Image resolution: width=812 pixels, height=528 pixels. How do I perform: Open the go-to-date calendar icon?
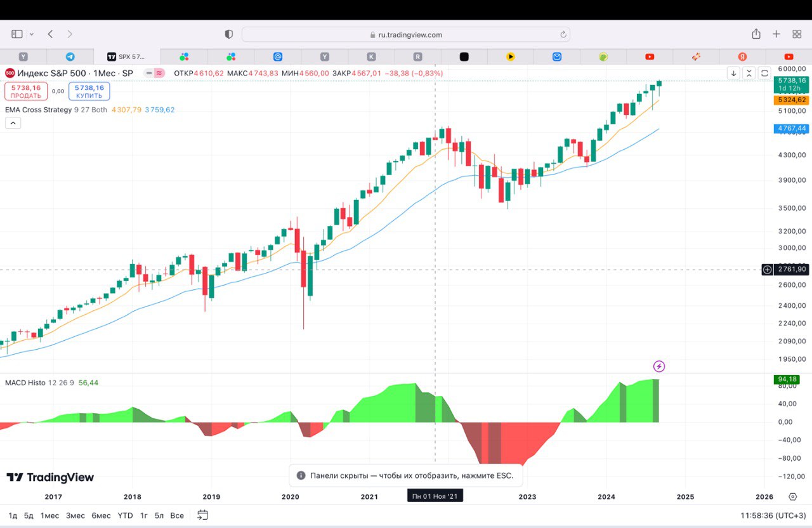coord(202,515)
